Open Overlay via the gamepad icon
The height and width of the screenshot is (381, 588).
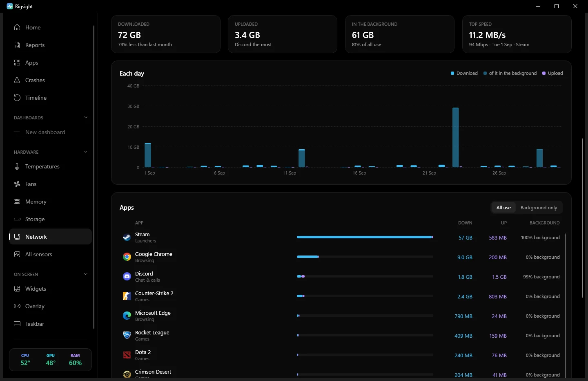coord(17,306)
